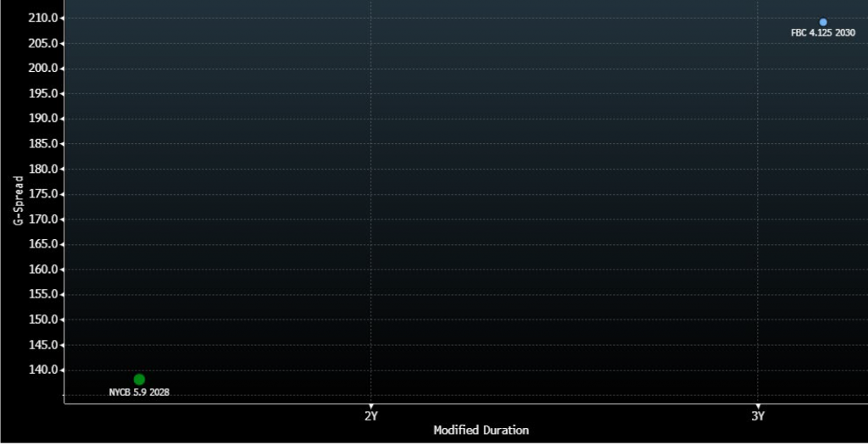868x445 pixels.
Task: Click the Modified Duration axis title
Action: [481, 431]
